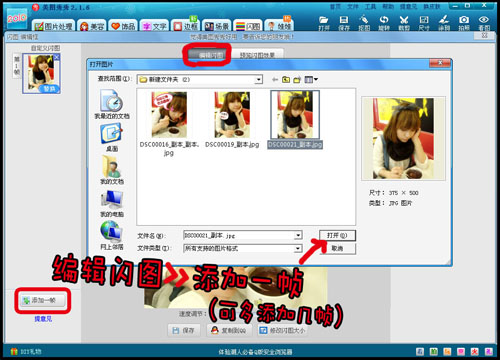Image resolution: width=500 pixels, height=360 pixels.
Task: Open the 首页 menu item
Action: click(x=335, y=6)
